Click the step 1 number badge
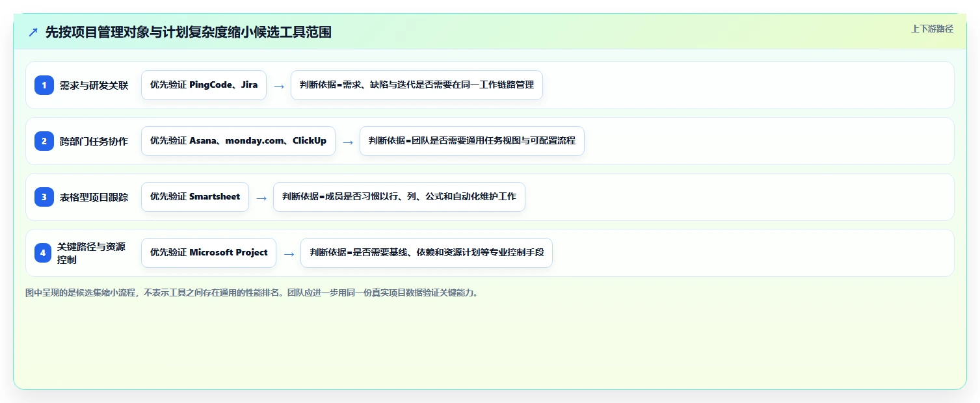Viewport: 980px width, 403px height. click(x=44, y=85)
